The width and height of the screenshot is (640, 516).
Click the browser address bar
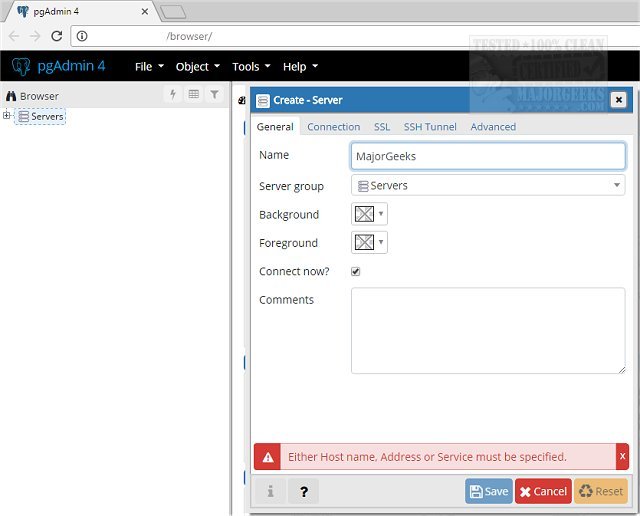[355, 36]
